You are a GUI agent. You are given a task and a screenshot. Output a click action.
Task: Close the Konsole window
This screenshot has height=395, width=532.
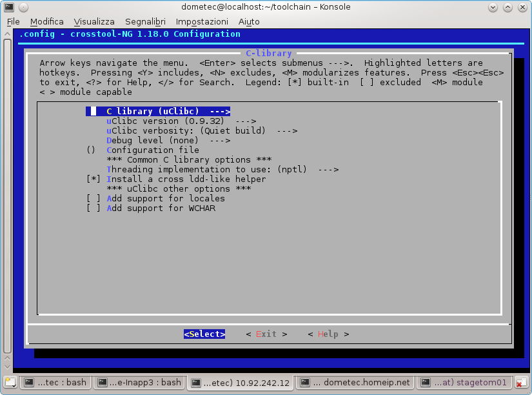point(522,7)
